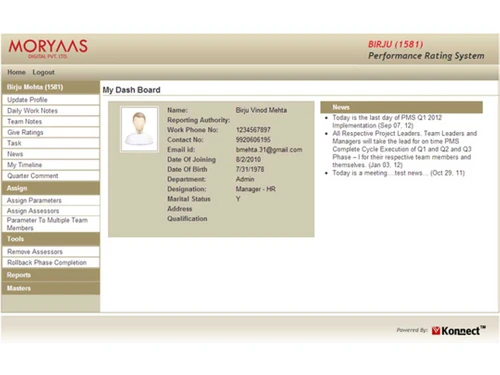Click contact number 9920606195
The image size is (500, 375).
tap(253, 140)
